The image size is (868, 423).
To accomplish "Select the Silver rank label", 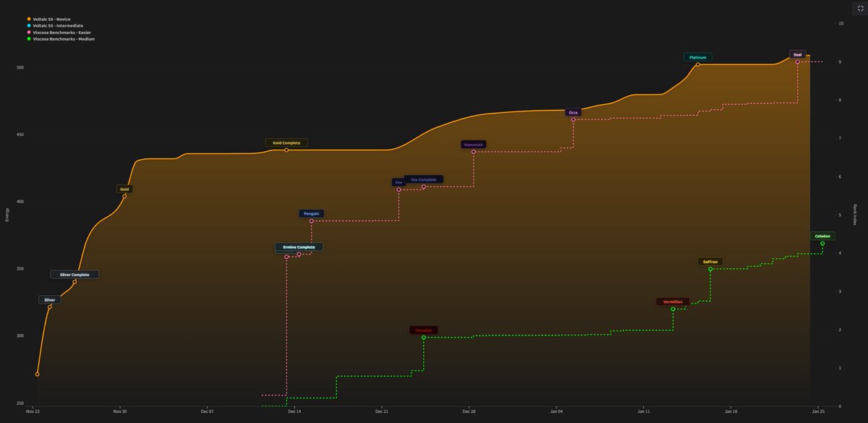I will (x=50, y=299).
